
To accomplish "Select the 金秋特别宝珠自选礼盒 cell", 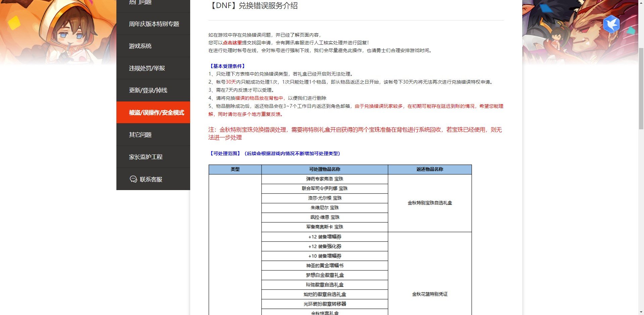I will tap(430, 203).
